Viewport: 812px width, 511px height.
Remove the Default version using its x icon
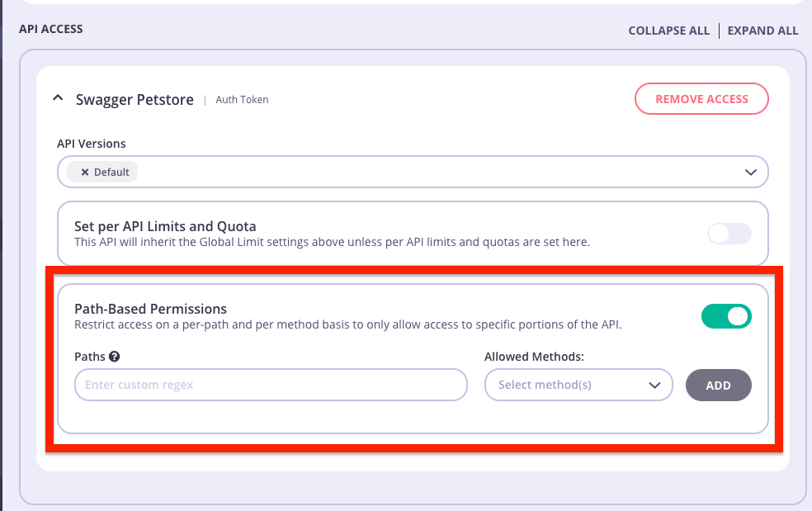[87, 172]
